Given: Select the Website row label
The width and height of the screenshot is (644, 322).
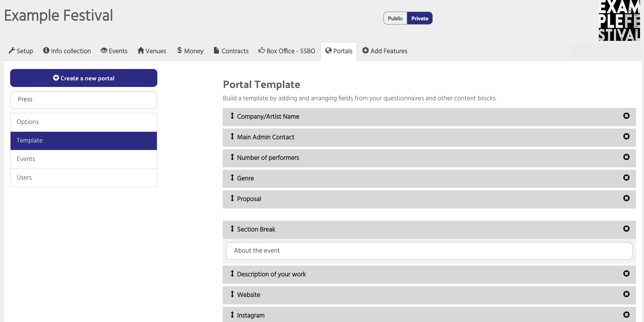Looking at the screenshot, I should [248, 295].
